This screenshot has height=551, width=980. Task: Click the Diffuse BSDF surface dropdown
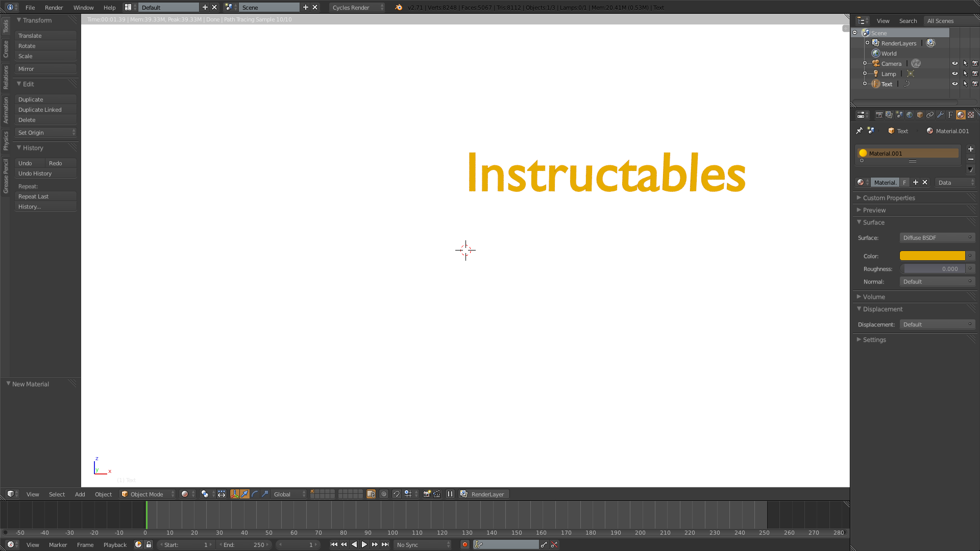click(934, 237)
